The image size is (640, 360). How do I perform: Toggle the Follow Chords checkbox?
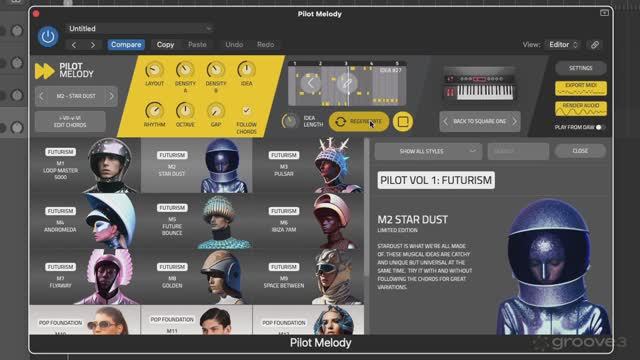pyautogui.click(x=246, y=110)
